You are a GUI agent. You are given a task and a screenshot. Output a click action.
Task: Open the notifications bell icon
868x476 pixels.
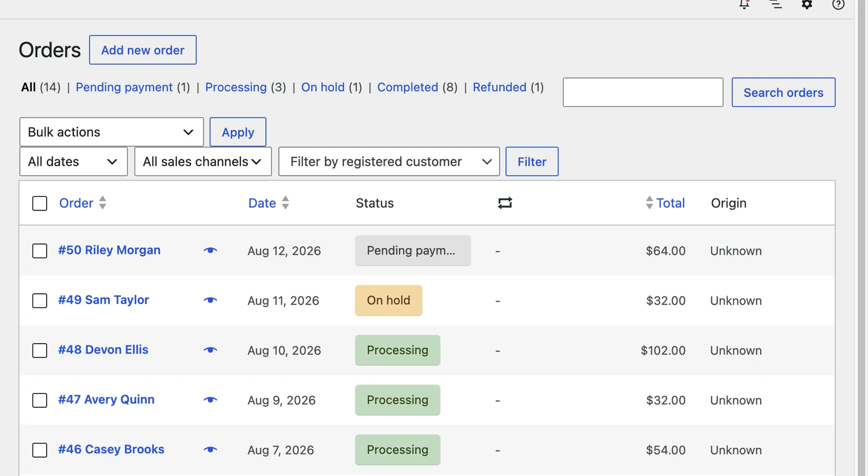(744, 4)
